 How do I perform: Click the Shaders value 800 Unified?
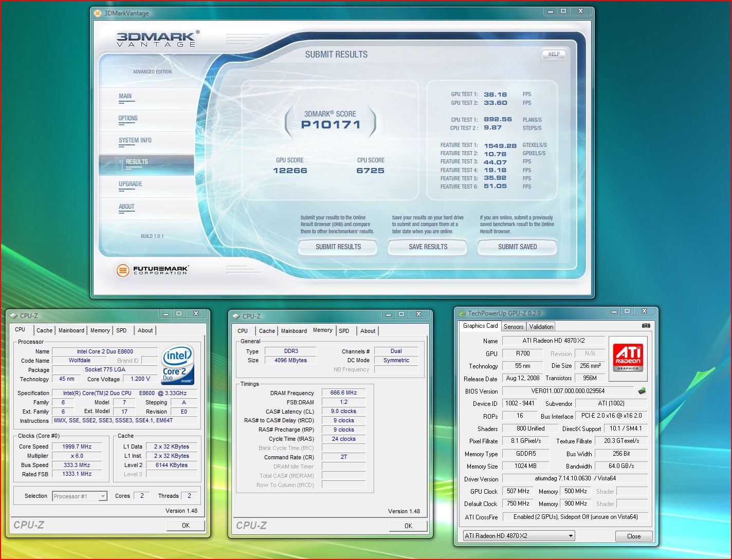(530, 428)
